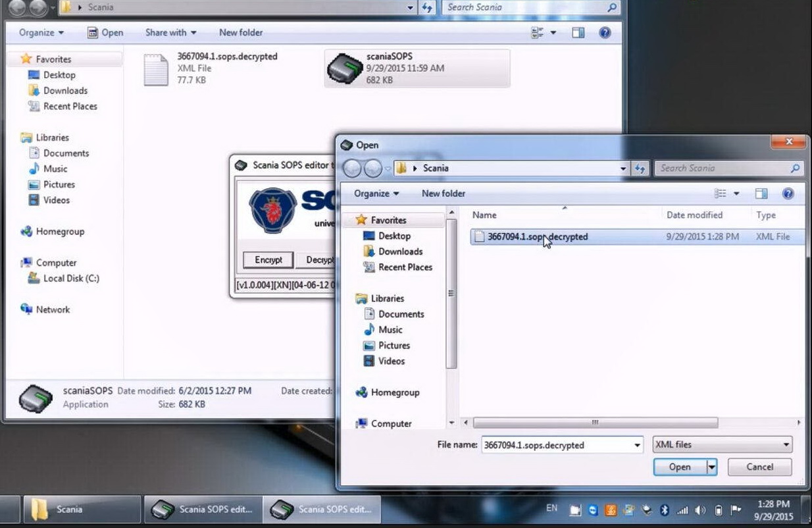Click Open in the Explorer window toolbar

click(105, 32)
